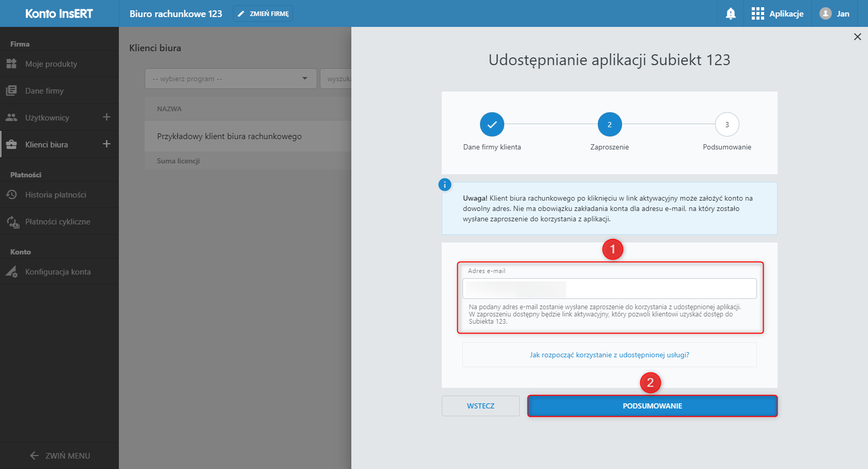
Task: Open the 'wybierz program' dropdown
Action: click(x=230, y=79)
